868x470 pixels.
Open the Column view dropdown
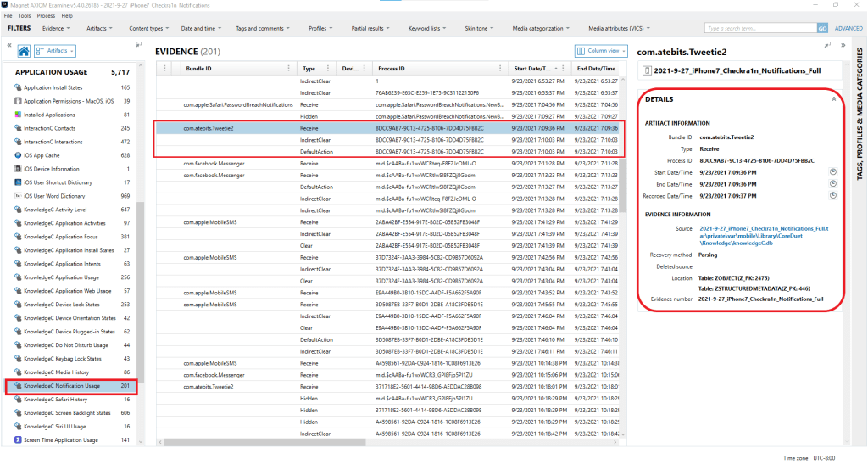pyautogui.click(x=601, y=51)
